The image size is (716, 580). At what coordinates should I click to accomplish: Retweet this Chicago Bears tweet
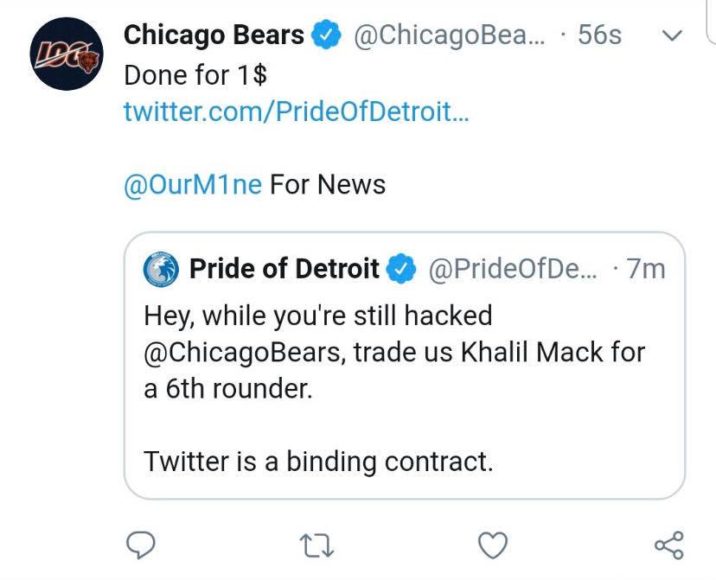click(x=316, y=544)
